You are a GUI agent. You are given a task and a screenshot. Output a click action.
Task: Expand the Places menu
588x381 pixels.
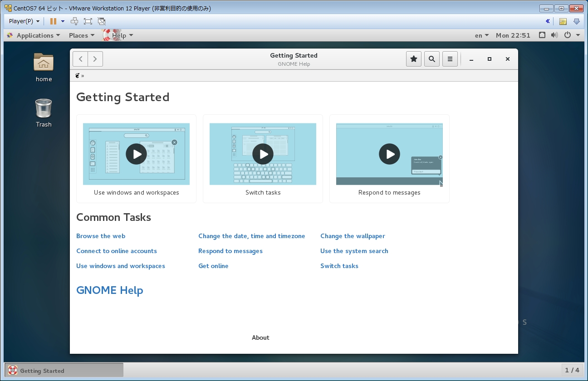81,35
